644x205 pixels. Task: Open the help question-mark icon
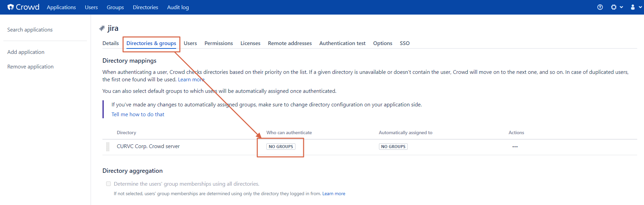[600, 7]
